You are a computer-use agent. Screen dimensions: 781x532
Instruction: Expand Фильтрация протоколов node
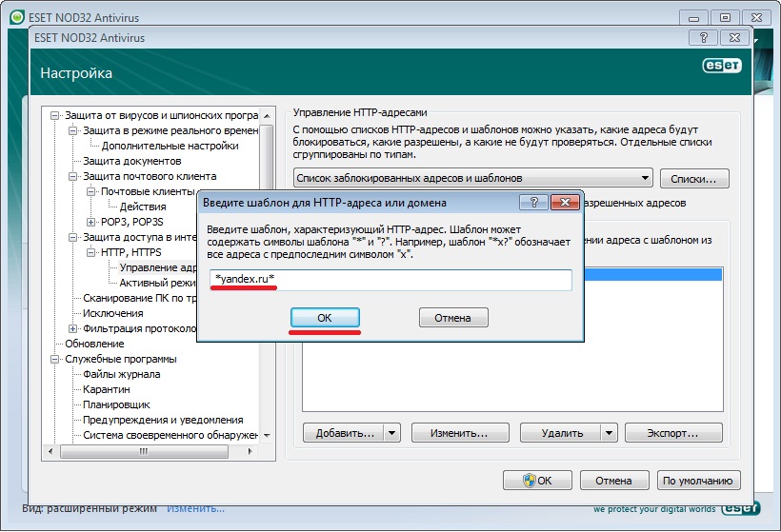pos(72,329)
